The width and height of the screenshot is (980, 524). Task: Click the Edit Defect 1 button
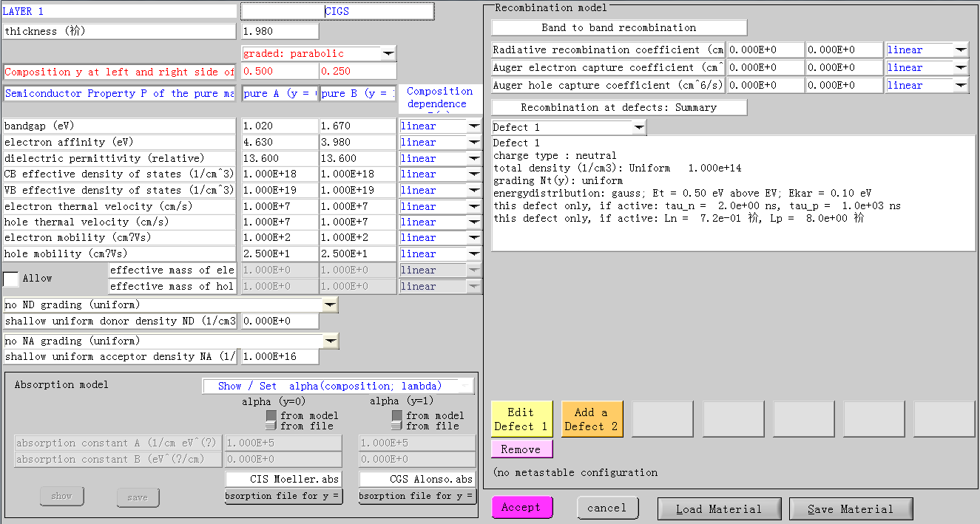coord(521,419)
